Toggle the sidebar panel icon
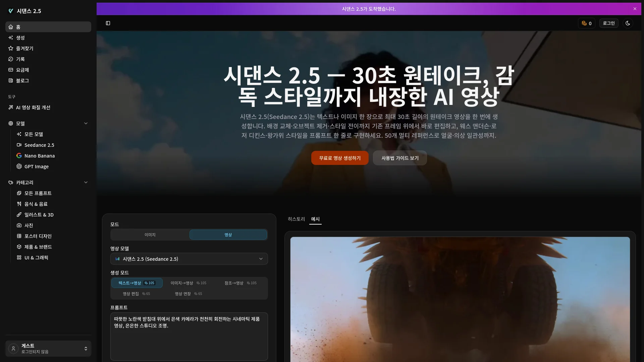This screenshot has height=362, width=644. click(108, 23)
